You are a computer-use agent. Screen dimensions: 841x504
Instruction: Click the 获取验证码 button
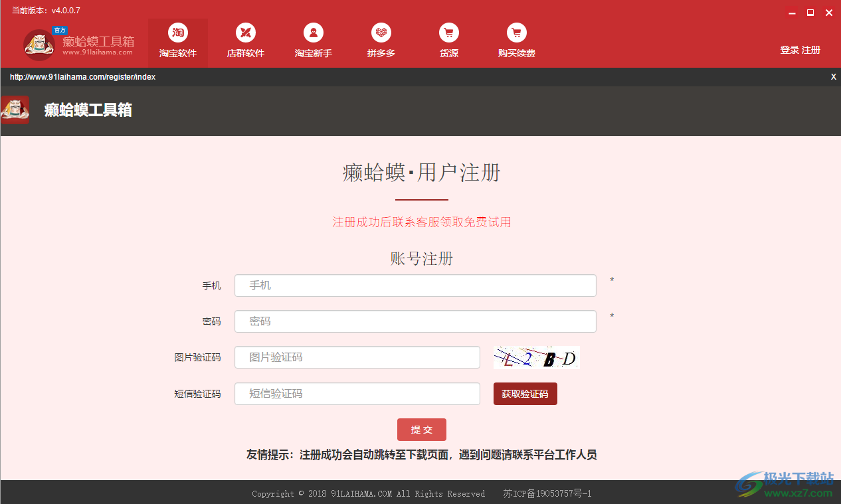click(525, 393)
